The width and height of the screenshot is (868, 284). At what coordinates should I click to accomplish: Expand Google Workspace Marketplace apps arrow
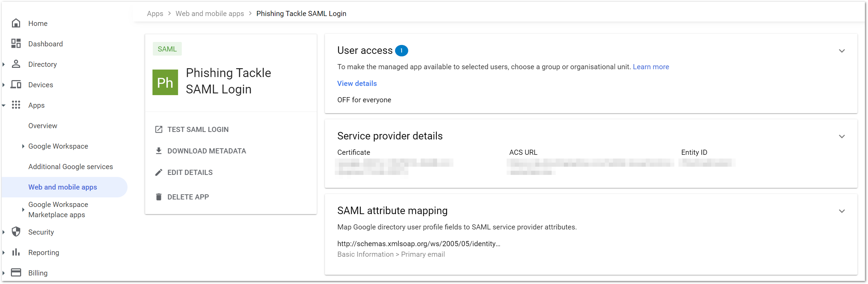click(x=23, y=210)
